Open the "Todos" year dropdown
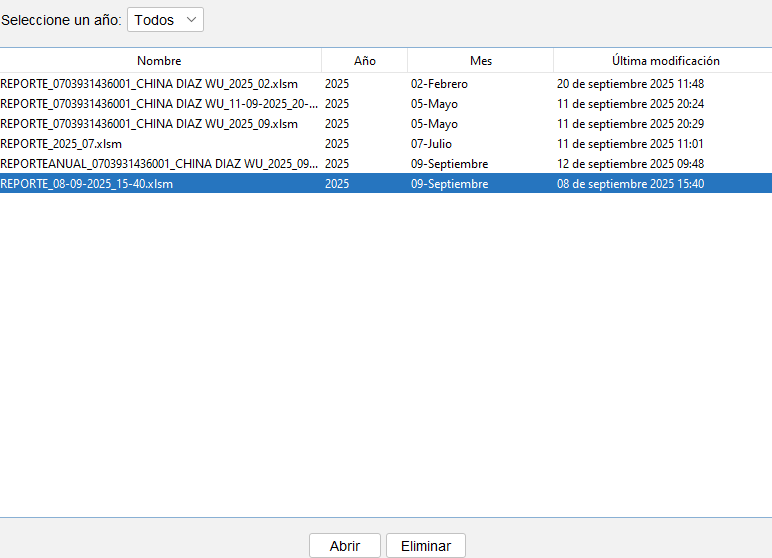Screen dimensions: 772x558 (165, 20)
